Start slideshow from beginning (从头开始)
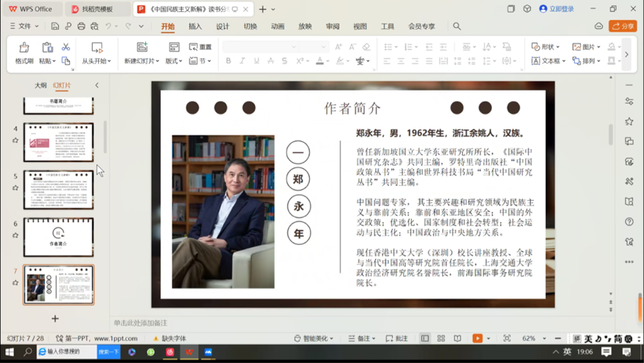 pos(97,53)
